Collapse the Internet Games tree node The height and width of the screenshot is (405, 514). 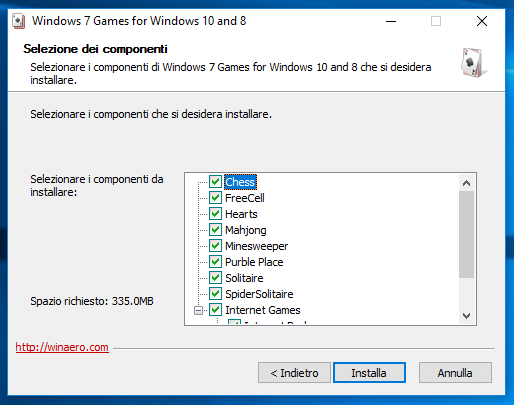tap(198, 310)
